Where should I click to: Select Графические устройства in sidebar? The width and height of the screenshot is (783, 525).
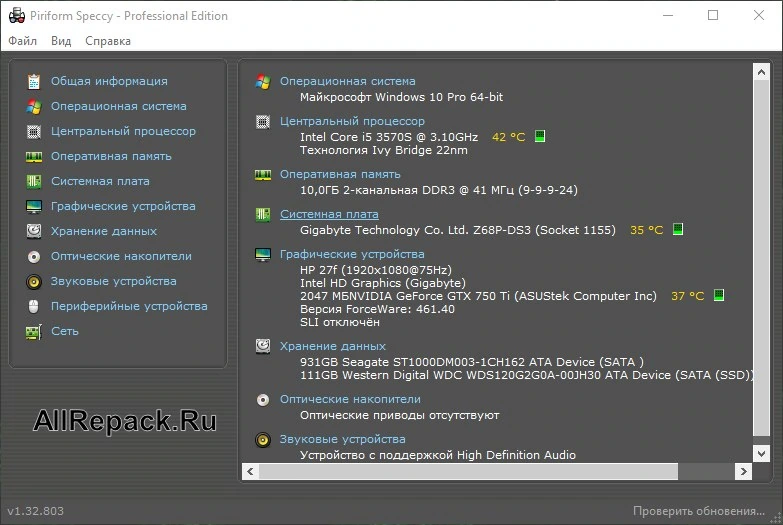[123, 206]
